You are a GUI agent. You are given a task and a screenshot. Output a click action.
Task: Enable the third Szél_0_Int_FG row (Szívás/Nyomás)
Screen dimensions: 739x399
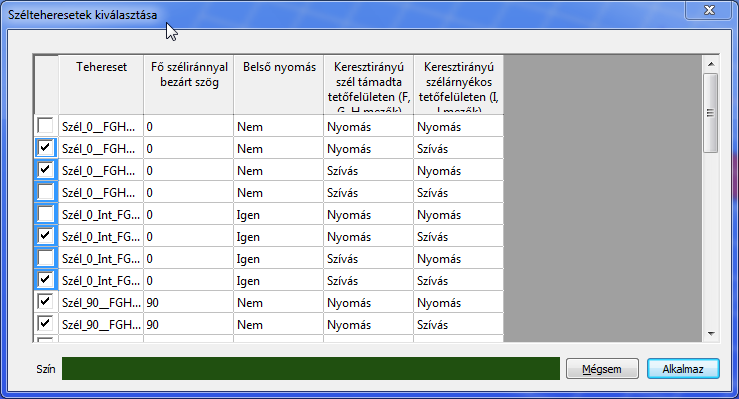pyautogui.click(x=45, y=258)
